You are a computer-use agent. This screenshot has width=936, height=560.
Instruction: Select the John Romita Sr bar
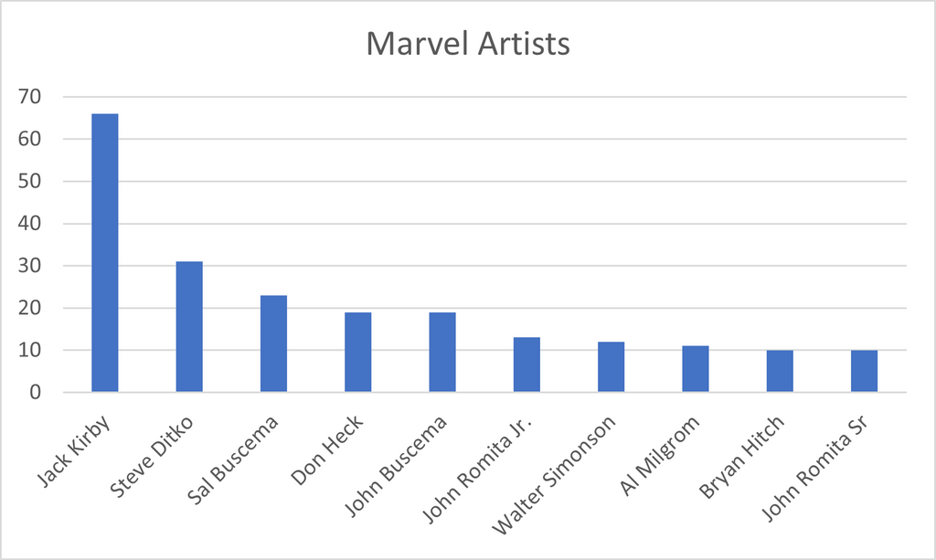865,371
